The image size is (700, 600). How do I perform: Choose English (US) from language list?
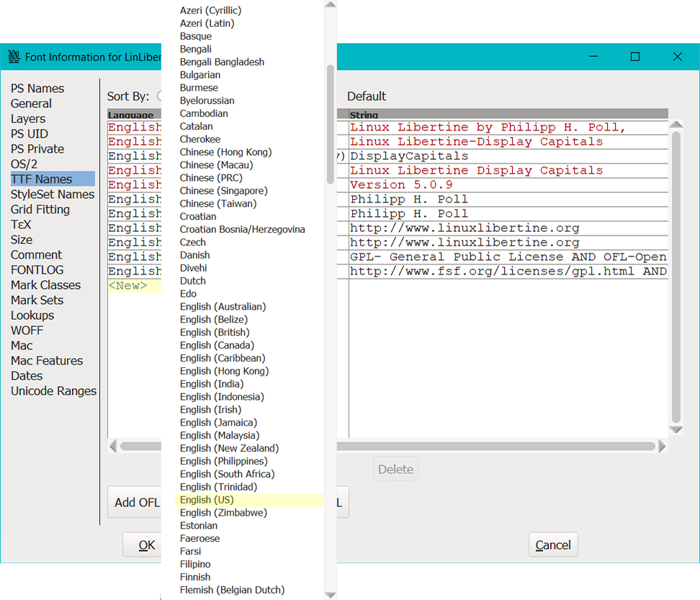[x=249, y=500]
